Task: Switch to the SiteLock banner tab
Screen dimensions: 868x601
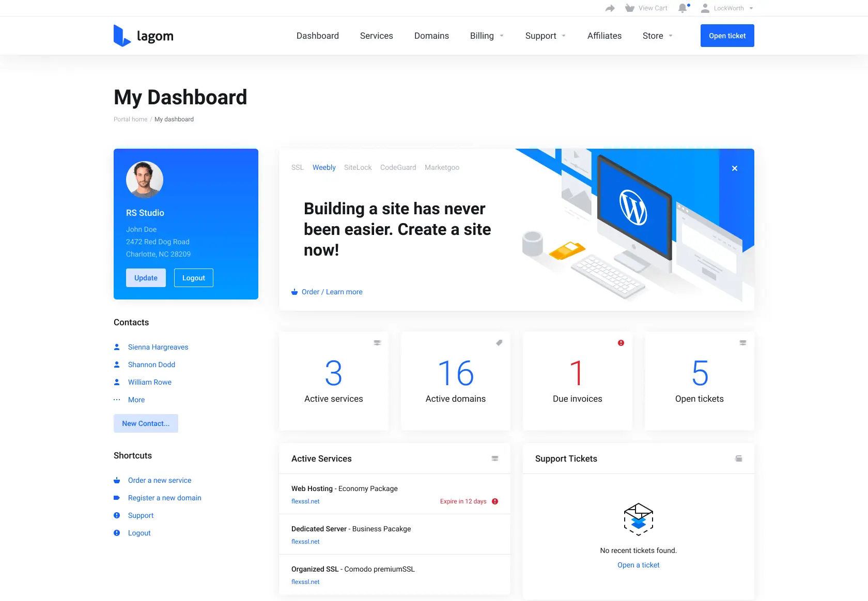Action: tap(358, 167)
